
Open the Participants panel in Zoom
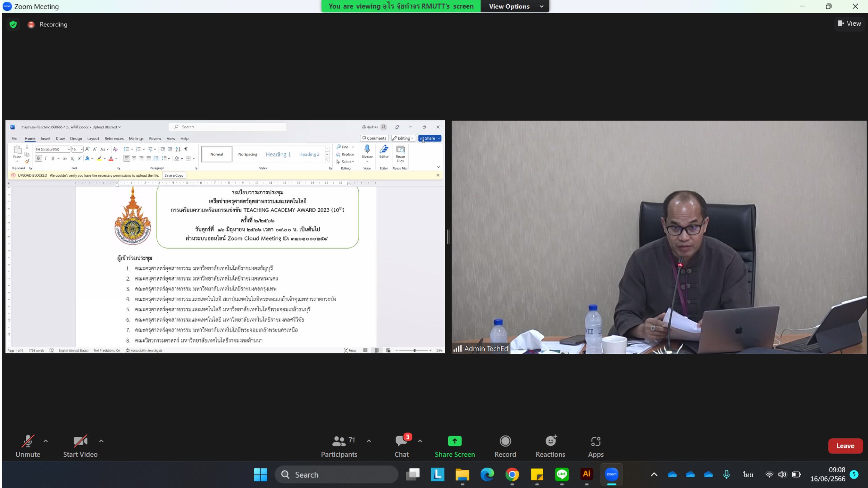tap(339, 447)
